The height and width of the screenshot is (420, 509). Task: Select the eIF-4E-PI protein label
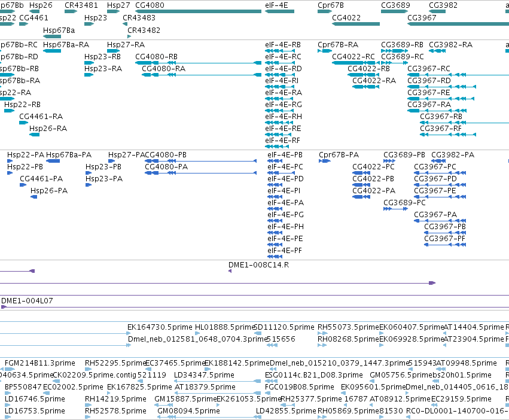click(x=284, y=191)
